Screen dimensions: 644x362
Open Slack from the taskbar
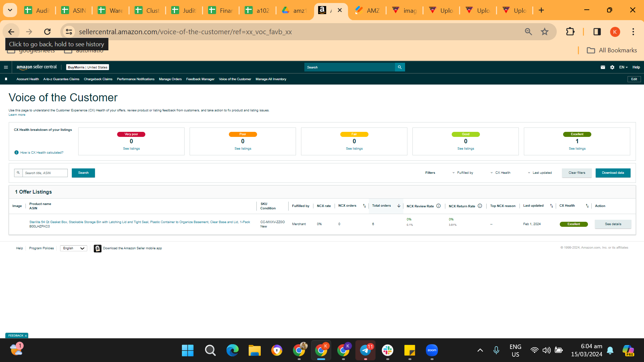[388, 351]
